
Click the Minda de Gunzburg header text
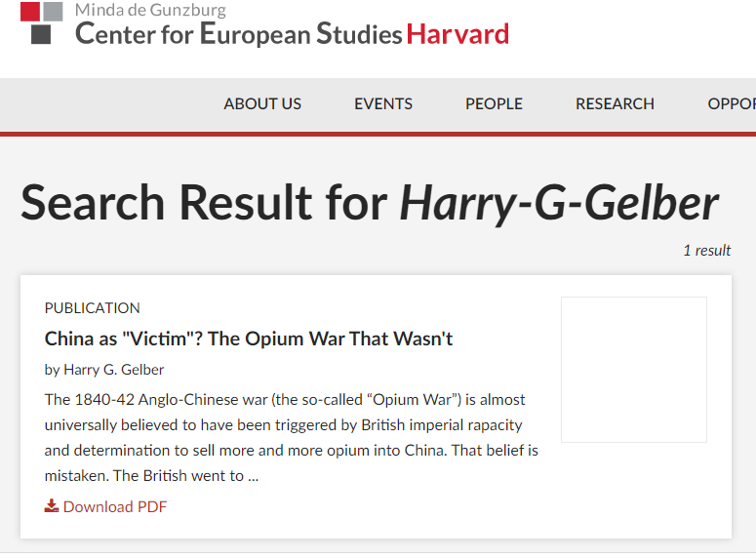tap(150, 11)
